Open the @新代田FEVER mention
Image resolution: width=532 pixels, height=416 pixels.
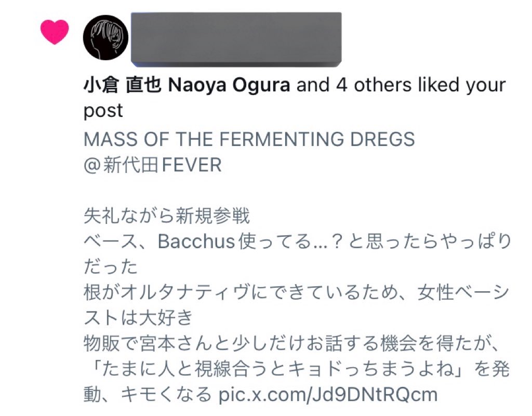(x=153, y=165)
